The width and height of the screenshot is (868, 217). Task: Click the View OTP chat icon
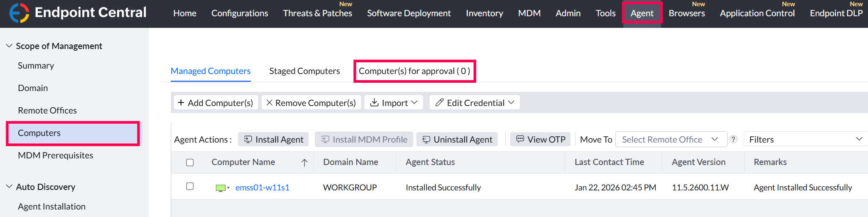[x=520, y=139]
